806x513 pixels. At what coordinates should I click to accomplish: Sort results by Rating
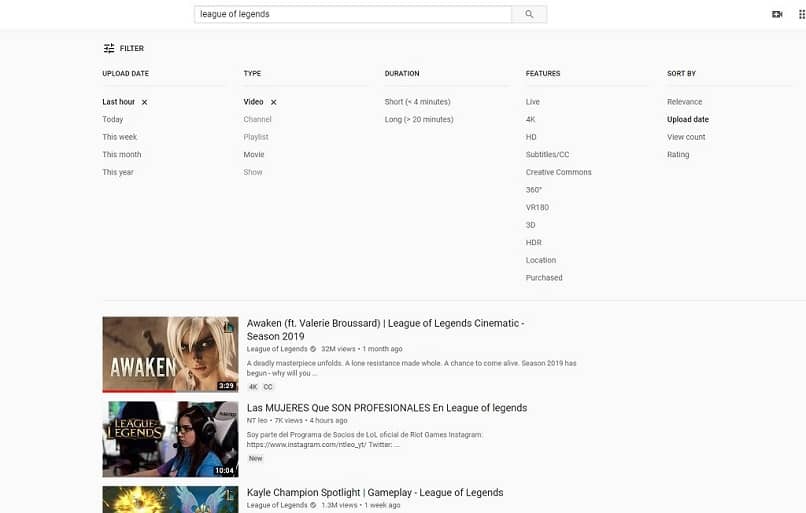pos(678,154)
